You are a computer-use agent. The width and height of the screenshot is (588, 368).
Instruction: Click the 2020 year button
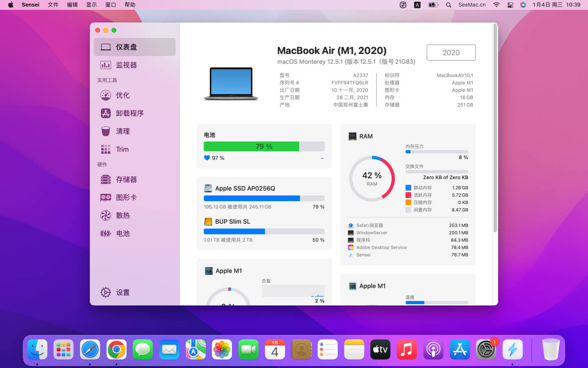point(451,52)
